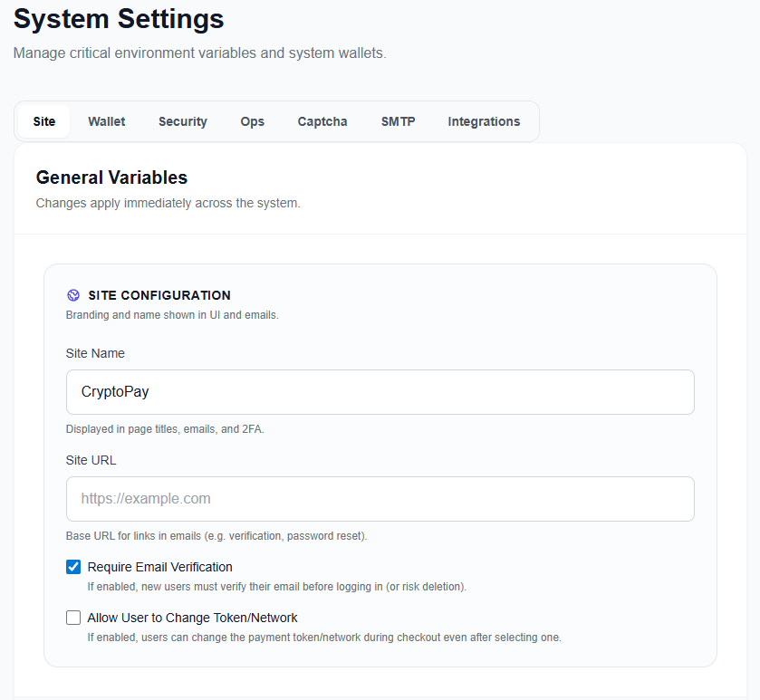This screenshot has width=760, height=700.
Task: Switch to the Wallet tab
Action: tap(107, 121)
